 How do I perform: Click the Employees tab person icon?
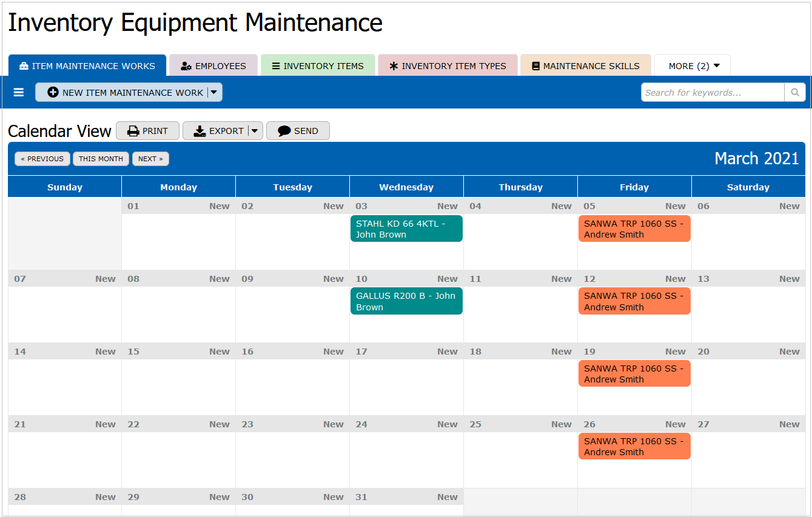pyautogui.click(x=186, y=66)
